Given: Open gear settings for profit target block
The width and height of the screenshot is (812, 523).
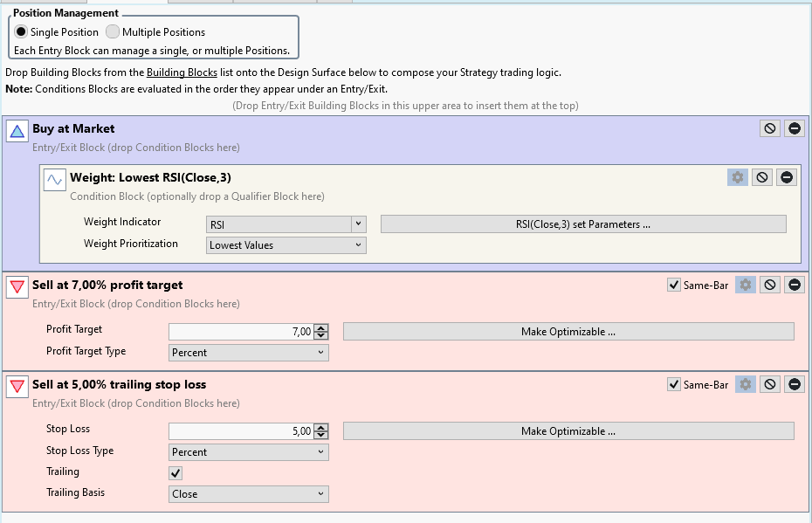Looking at the screenshot, I should point(745,285).
